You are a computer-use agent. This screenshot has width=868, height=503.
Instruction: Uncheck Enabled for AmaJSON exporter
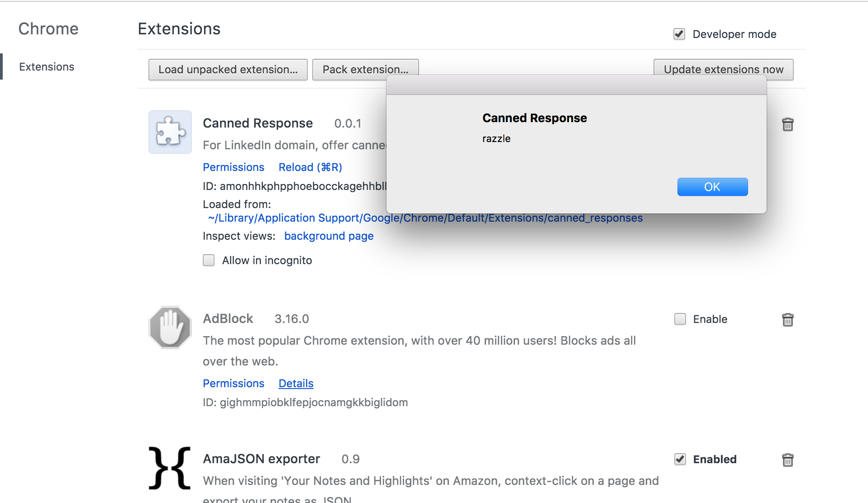pyautogui.click(x=680, y=460)
